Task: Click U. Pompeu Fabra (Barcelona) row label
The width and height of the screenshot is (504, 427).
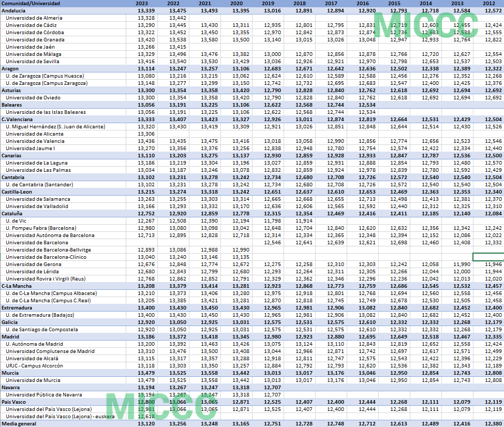Action: (41, 228)
